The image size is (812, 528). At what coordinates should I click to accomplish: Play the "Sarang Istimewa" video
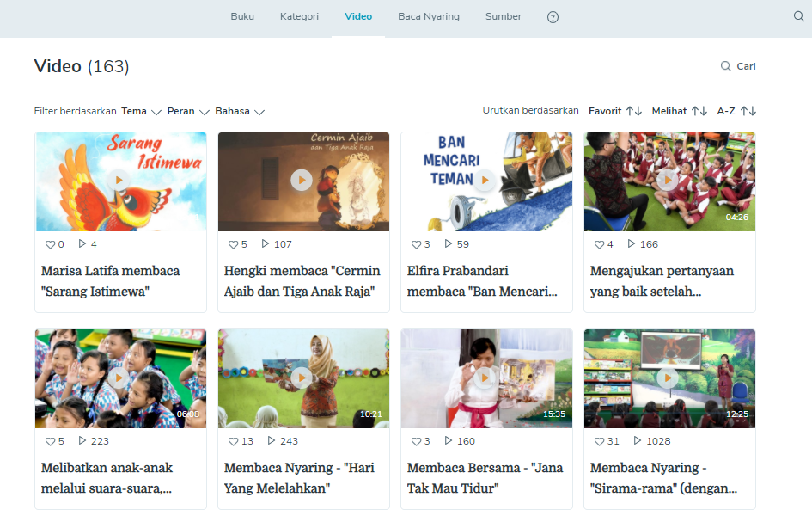click(119, 180)
